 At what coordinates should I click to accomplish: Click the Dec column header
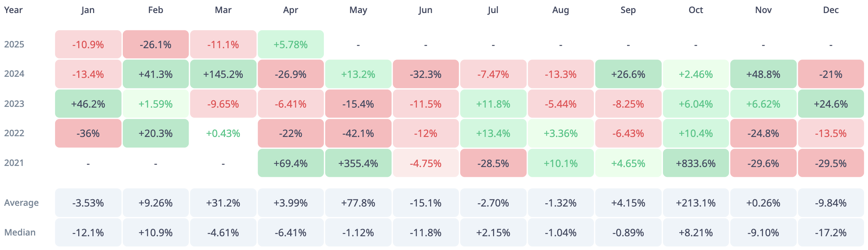pos(831,10)
